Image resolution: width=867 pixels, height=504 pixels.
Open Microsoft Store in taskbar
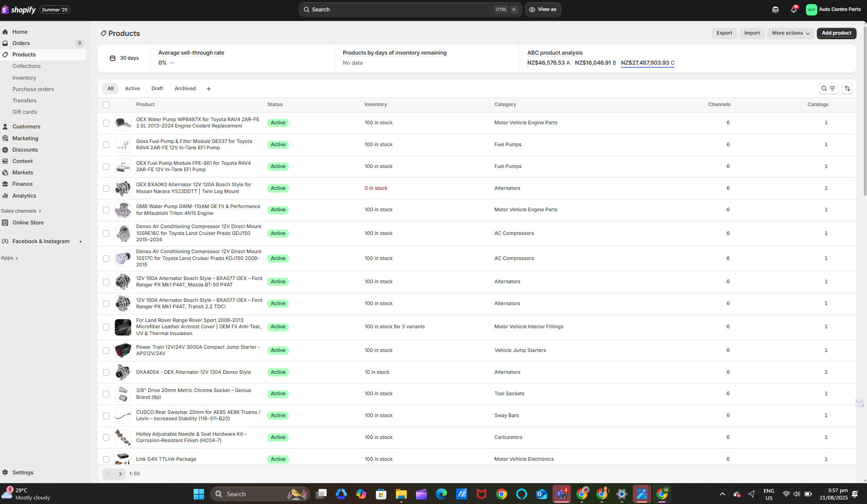pyautogui.click(x=381, y=494)
